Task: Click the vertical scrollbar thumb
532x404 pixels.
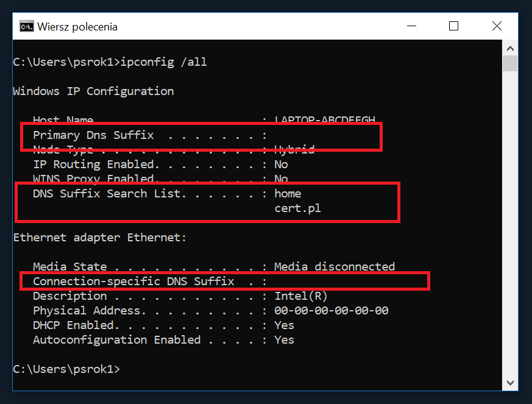Action: click(x=510, y=63)
